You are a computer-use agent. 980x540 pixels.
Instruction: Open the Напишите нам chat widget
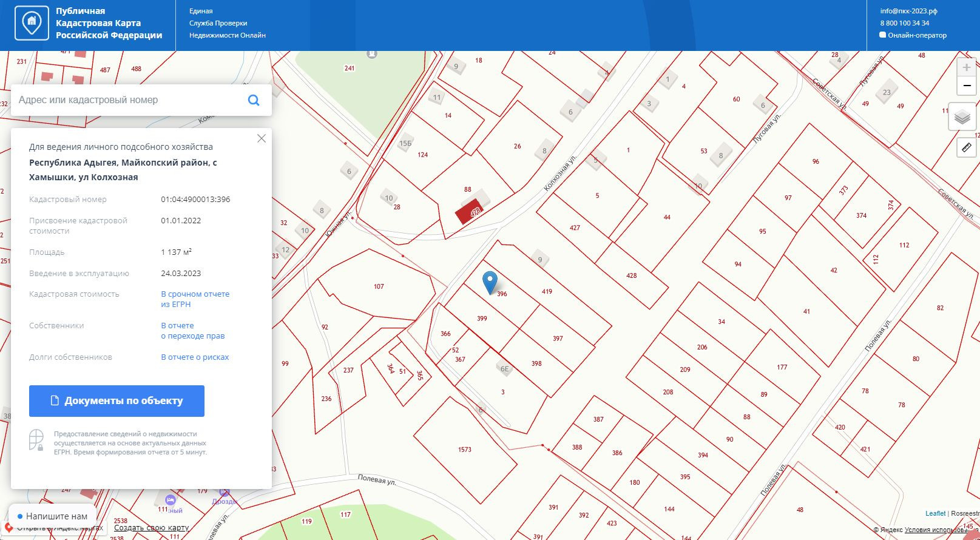pos(52,516)
